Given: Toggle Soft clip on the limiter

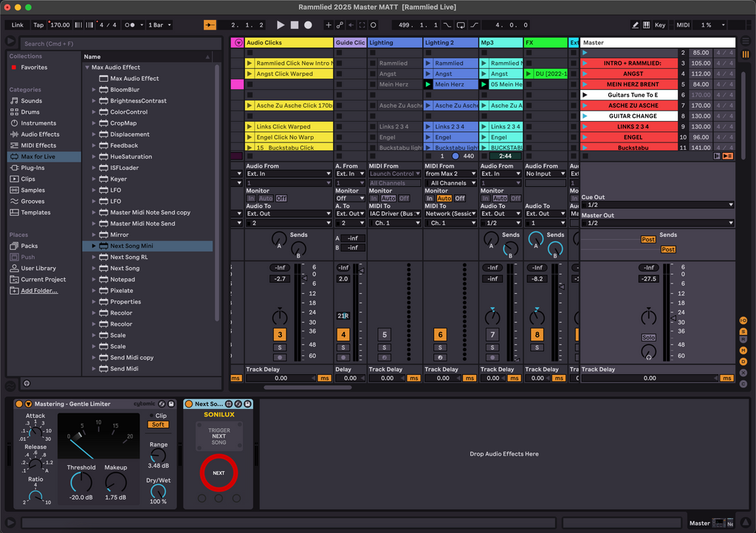Looking at the screenshot, I should point(158,424).
